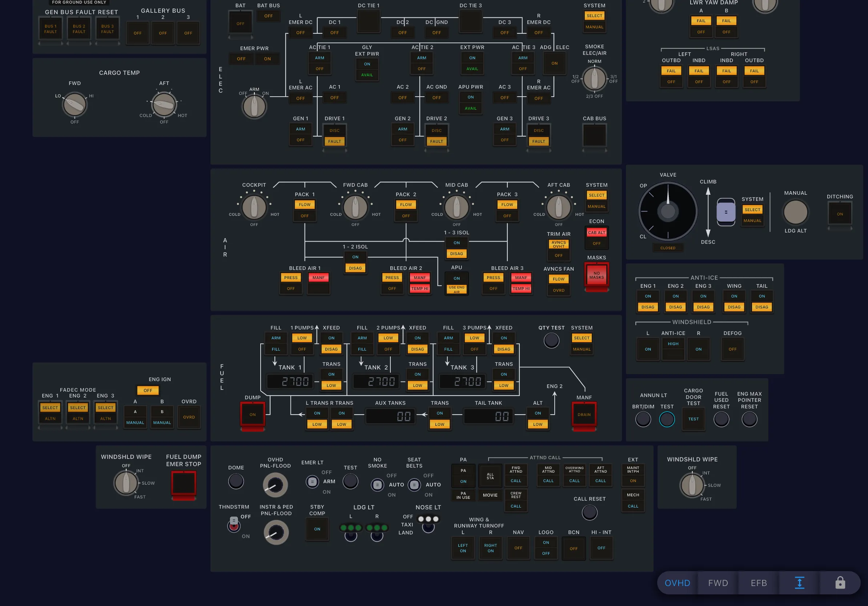Click the EMER LT TEST round button

point(350,481)
